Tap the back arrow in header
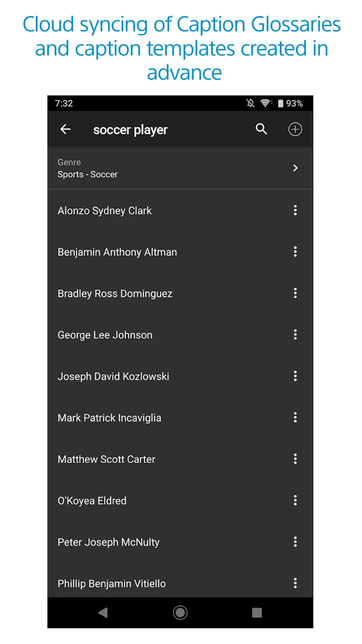This screenshot has width=362, height=644. 65,129
